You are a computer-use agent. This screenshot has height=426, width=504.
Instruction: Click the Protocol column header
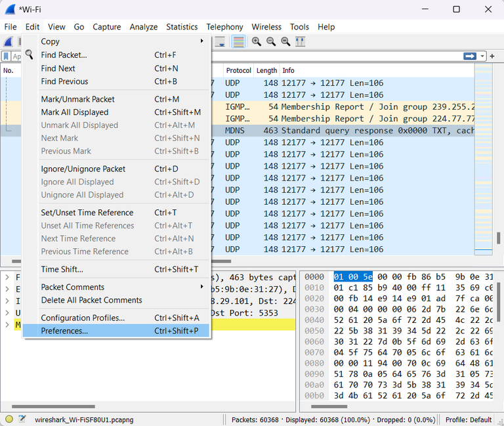point(238,70)
